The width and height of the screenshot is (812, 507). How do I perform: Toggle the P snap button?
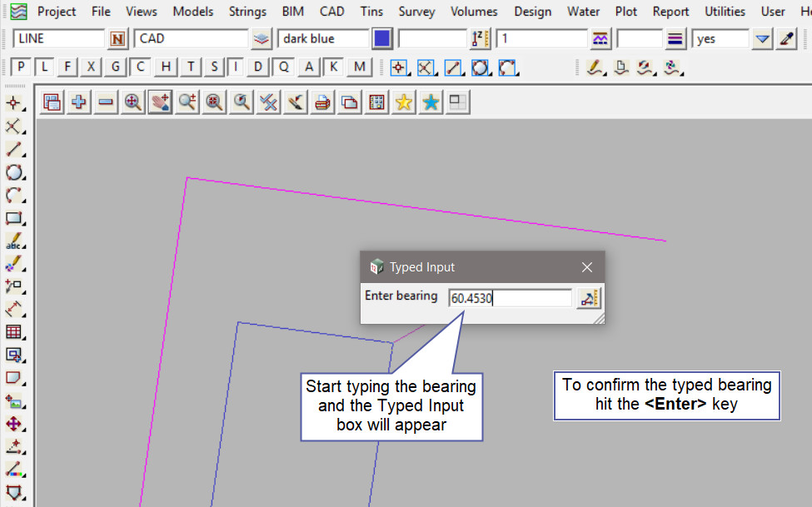[x=21, y=67]
